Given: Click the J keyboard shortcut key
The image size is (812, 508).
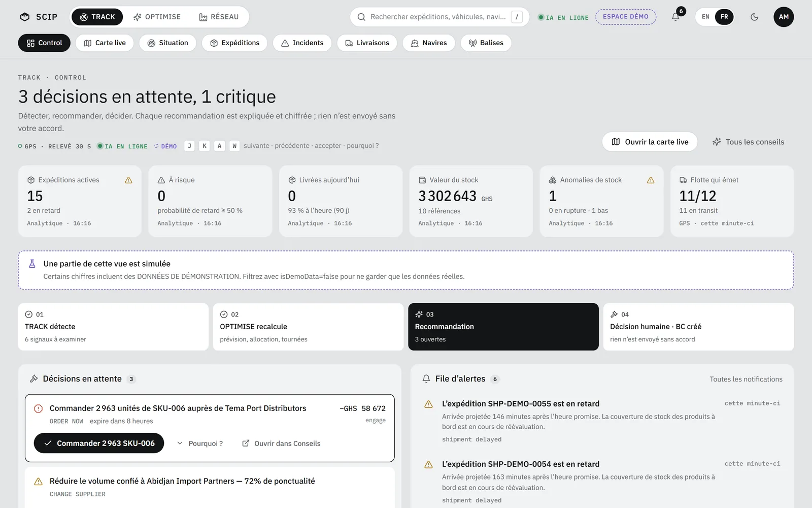Looking at the screenshot, I should (189, 146).
